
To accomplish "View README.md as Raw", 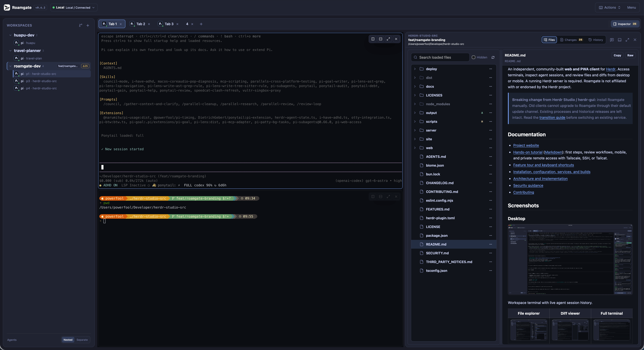I will [630, 55].
